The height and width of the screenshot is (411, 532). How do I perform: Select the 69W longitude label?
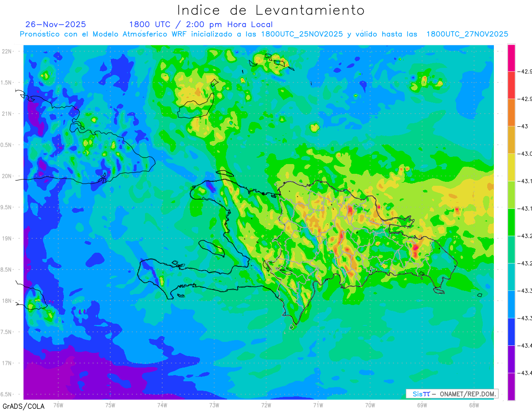coord(422,405)
